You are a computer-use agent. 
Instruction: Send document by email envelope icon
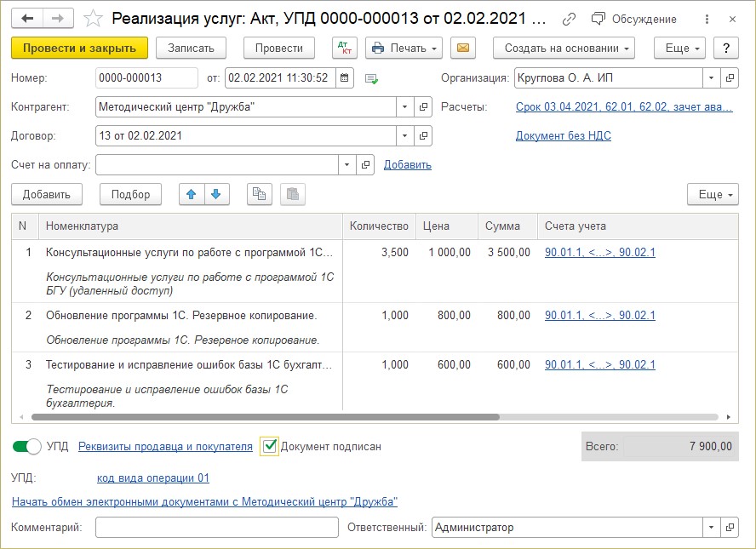(462, 48)
